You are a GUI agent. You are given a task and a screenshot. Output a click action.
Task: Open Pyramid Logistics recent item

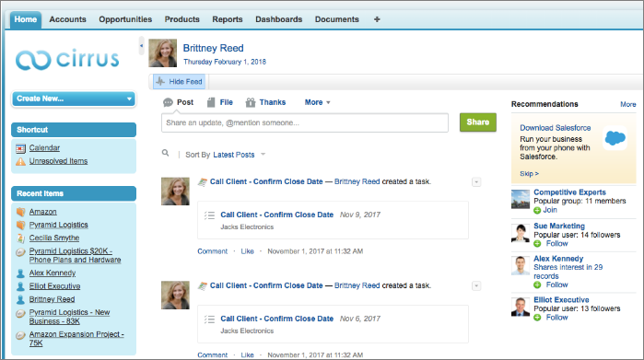tap(58, 225)
